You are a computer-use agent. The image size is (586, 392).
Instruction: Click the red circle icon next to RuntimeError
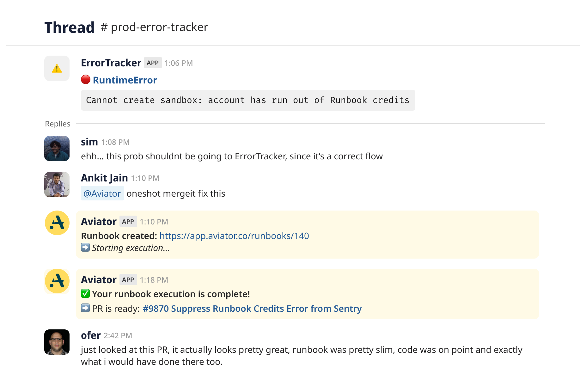pyautogui.click(x=86, y=80)
